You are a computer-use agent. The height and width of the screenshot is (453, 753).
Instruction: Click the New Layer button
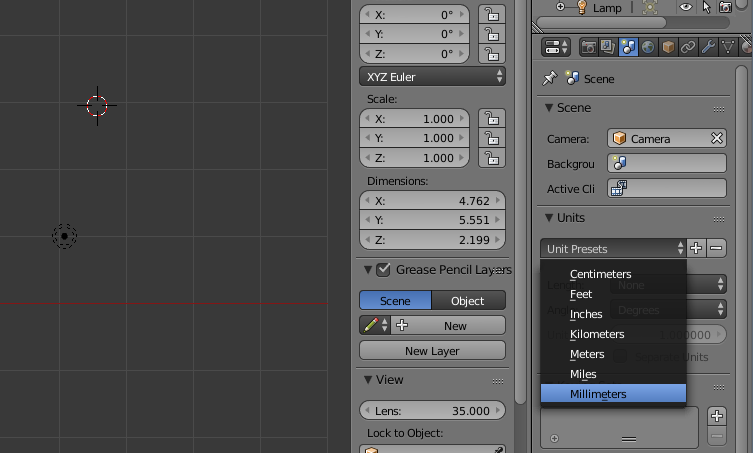pos(432,351)
